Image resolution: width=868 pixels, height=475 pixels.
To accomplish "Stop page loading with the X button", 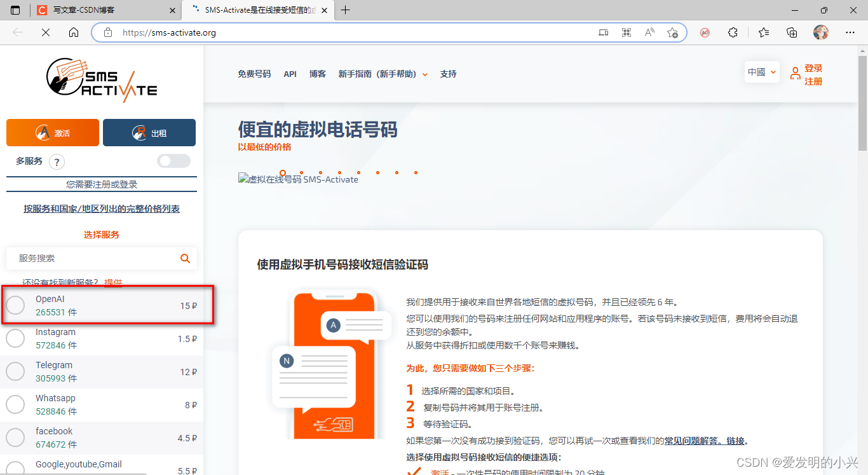I will point(46,32).
